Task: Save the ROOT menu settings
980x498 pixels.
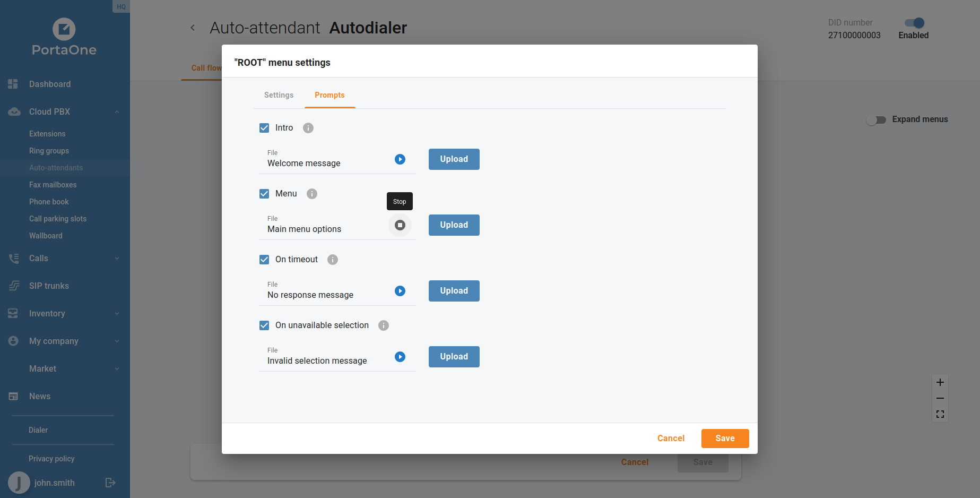Action: (x=725, y=439)
